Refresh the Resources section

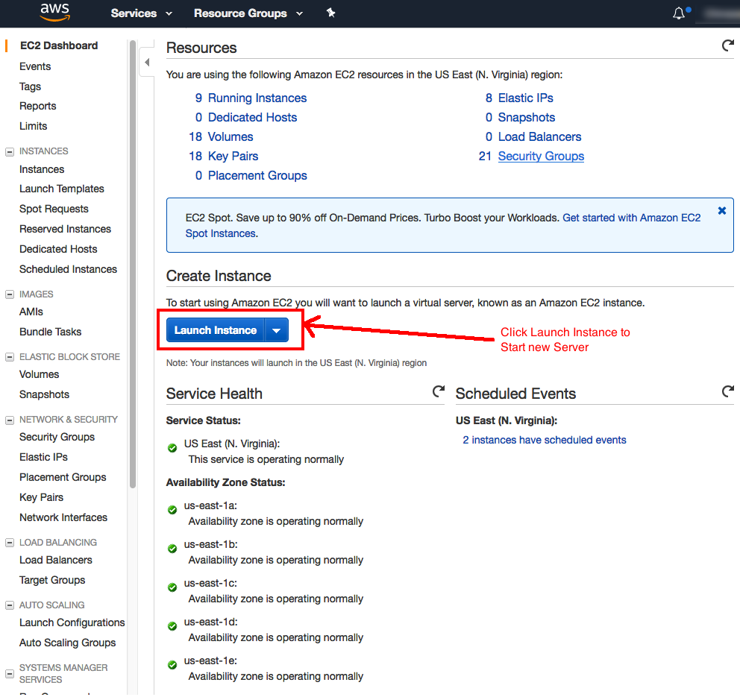click(728, 45)
